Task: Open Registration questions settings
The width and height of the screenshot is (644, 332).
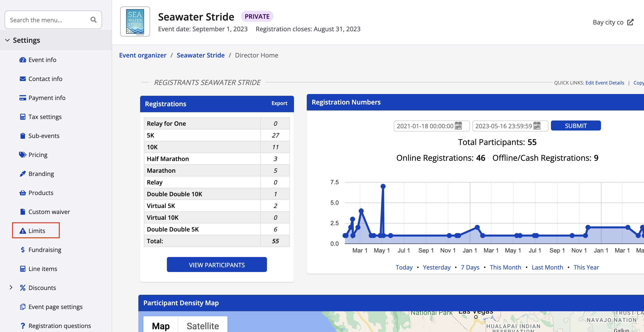Action: click(x=60, y=325)
